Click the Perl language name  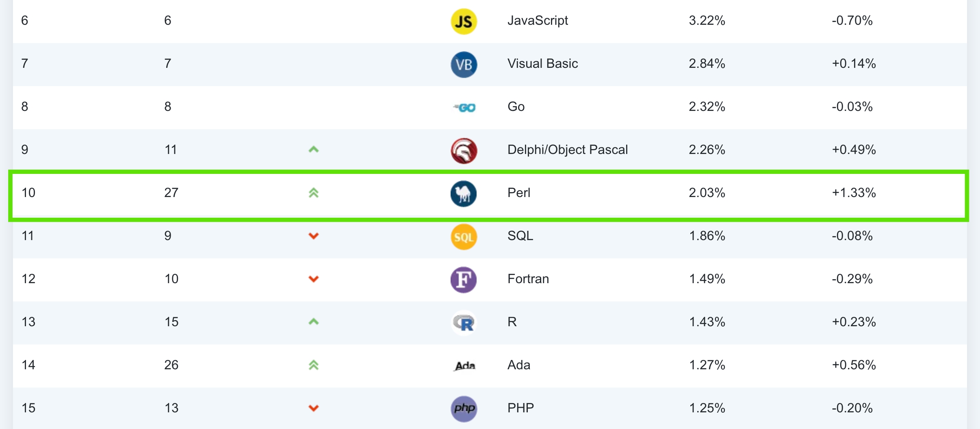pos(519,193)
